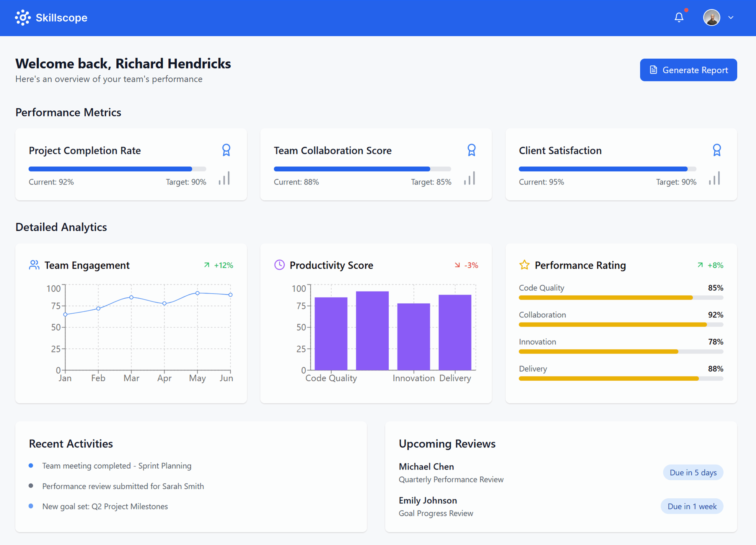Click the Team Engagement people icon
This screenshot has width=756, height=545.
click(34, 265)
